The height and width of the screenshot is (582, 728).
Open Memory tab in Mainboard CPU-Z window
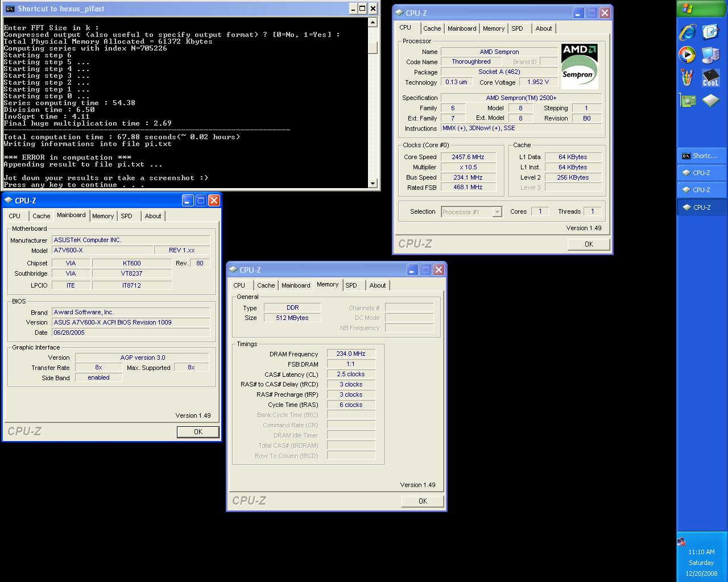coord(103,216)
